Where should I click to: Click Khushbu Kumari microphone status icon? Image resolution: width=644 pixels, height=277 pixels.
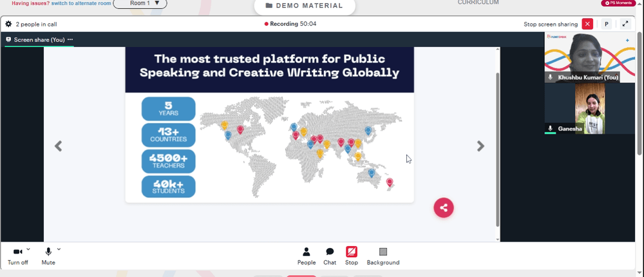pos(551,77)
